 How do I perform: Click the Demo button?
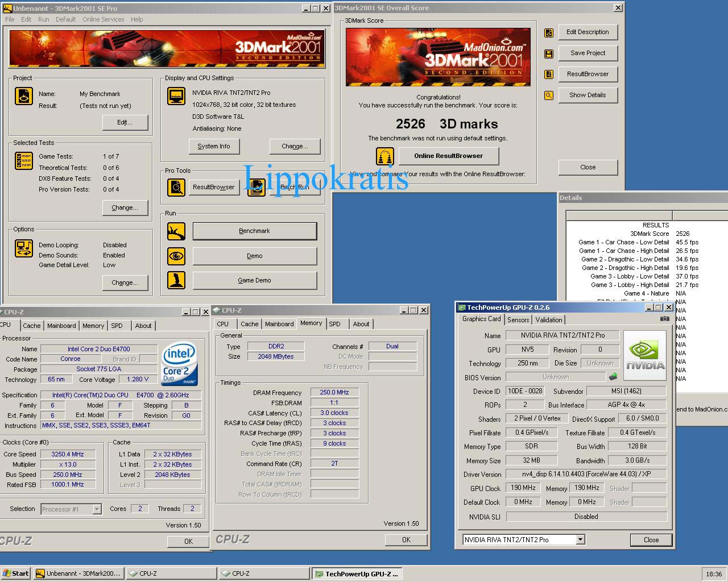254,256
